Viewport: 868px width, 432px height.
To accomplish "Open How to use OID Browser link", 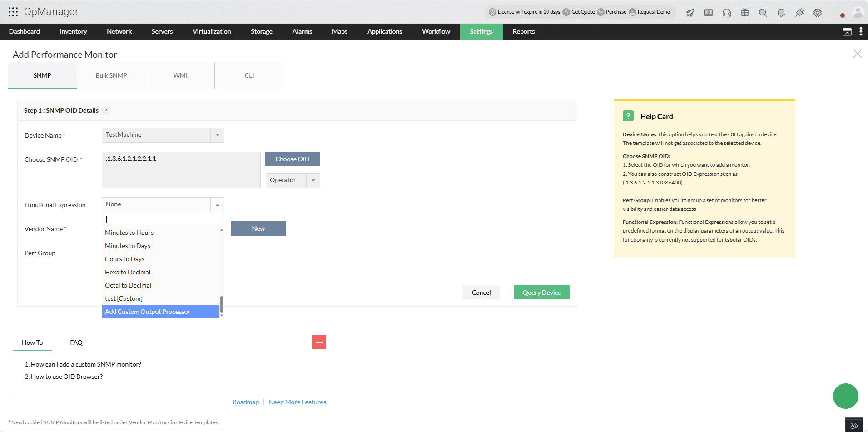I will 67,377.
